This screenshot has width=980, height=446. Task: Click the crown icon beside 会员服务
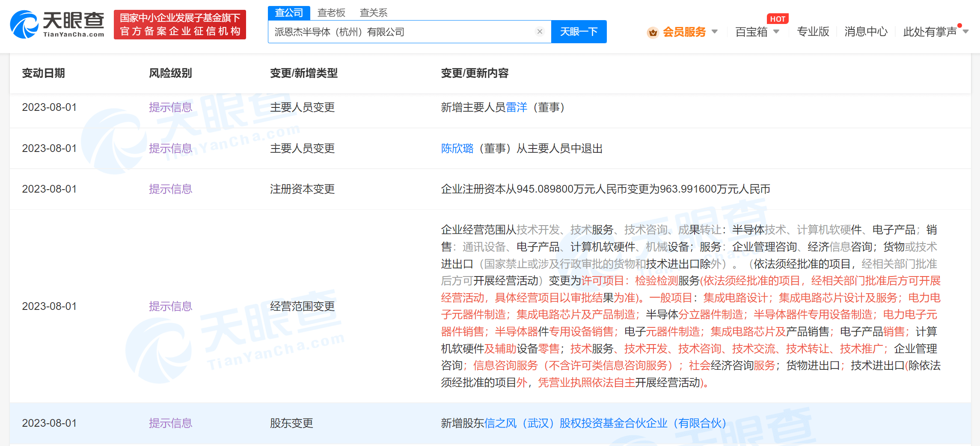653,32
